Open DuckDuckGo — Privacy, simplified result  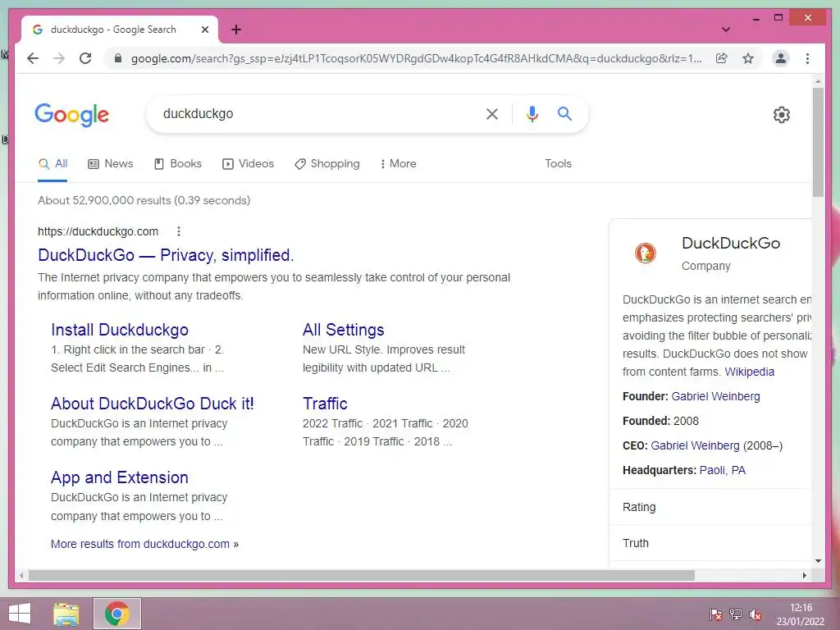[x=166, y=255]
